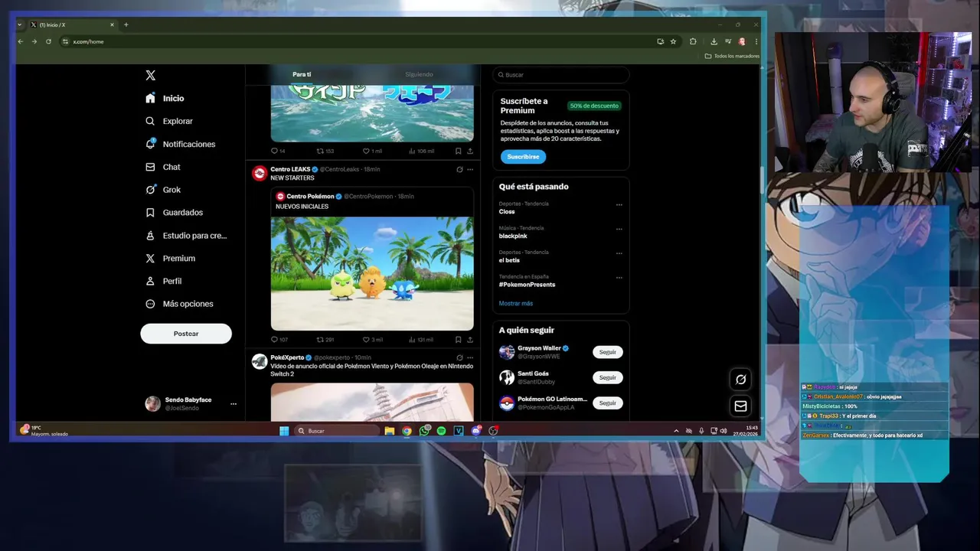Open the Closs trending topic
Screen dimensions: 980x551
(x=507, y=211)
